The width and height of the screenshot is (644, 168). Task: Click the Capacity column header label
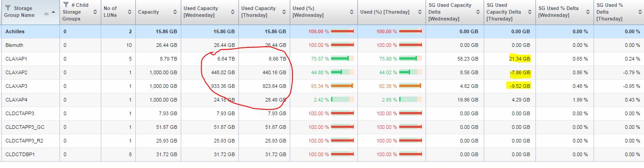coord(149,12)
